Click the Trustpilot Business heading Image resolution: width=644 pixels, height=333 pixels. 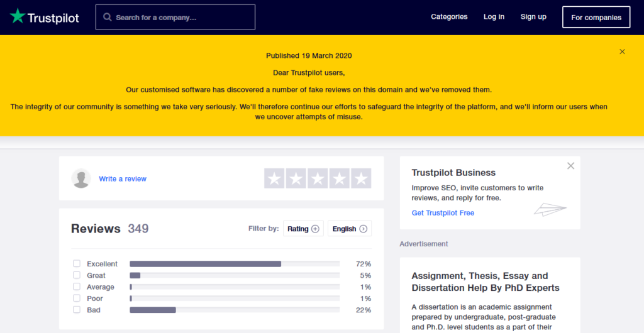click(x=453, y=173)
